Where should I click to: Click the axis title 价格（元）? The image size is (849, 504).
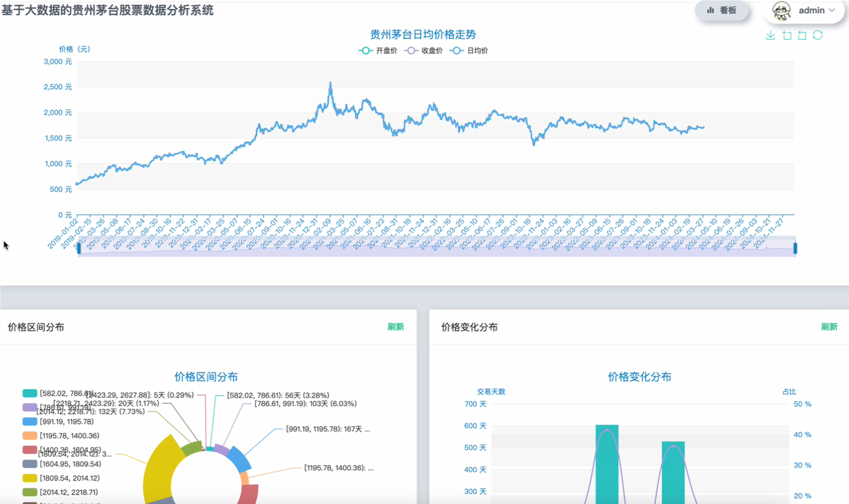pyautogui.click(x=74, y=50)
